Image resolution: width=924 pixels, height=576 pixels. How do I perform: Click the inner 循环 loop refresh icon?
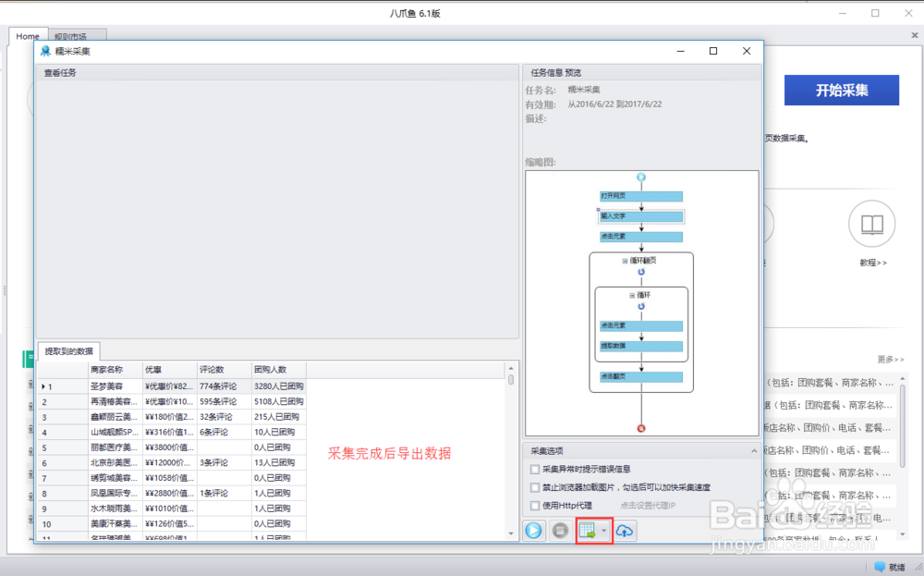point(641,307)
